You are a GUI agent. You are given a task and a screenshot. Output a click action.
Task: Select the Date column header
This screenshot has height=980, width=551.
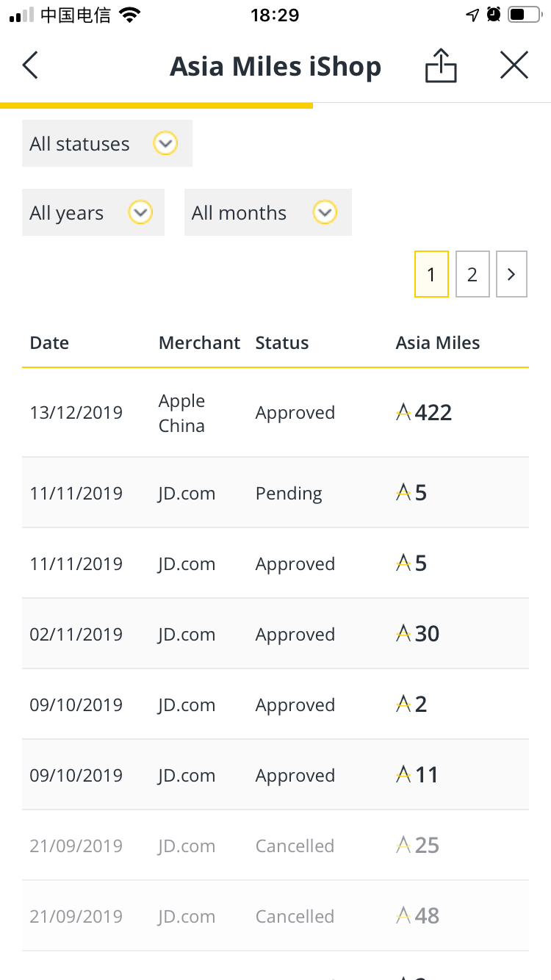coord(49,343)
